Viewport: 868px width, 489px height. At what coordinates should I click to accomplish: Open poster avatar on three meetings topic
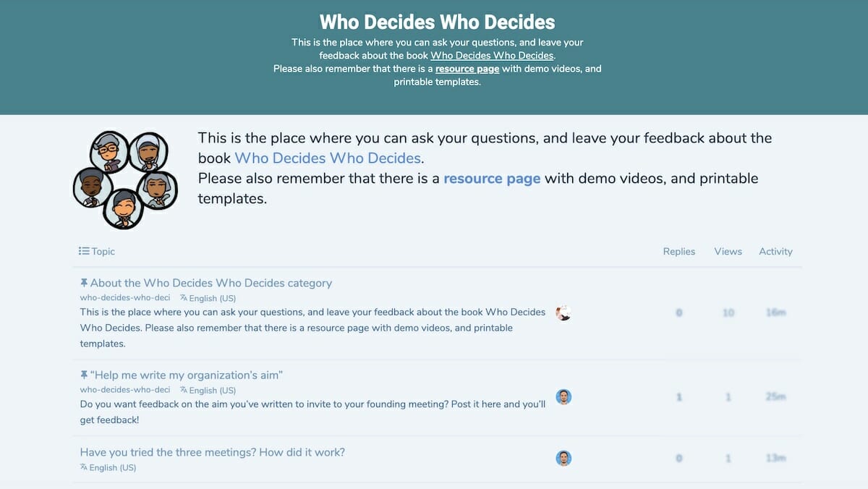click(563, 458)
